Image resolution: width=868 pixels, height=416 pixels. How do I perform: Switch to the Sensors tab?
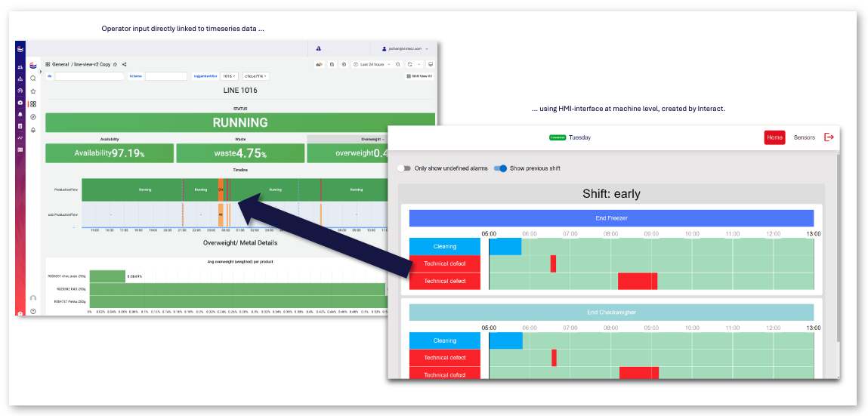point(804,137)
